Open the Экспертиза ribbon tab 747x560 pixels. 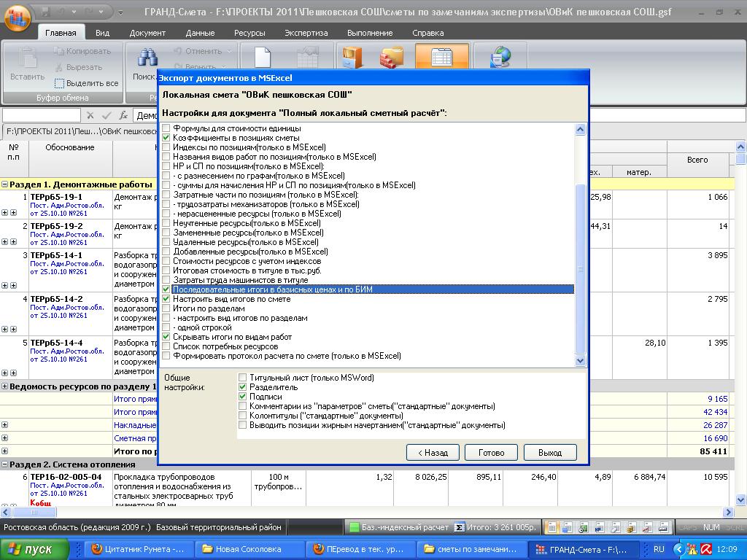306,33
